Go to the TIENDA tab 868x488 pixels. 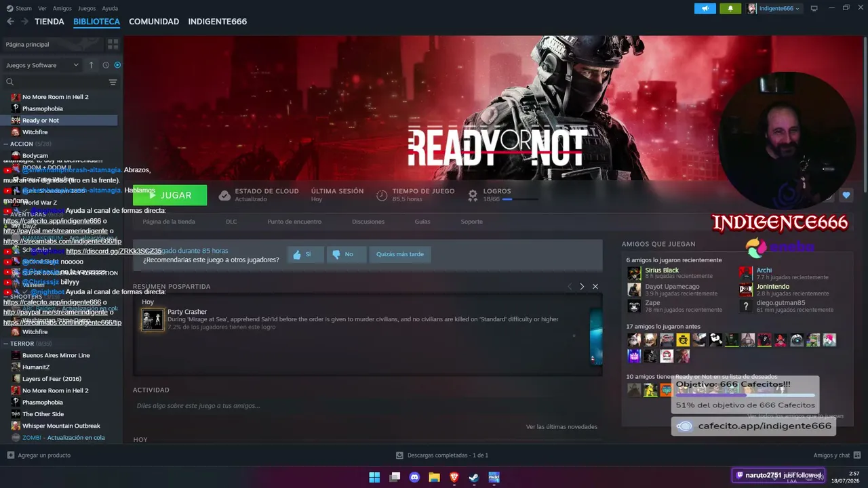point(50,22)
